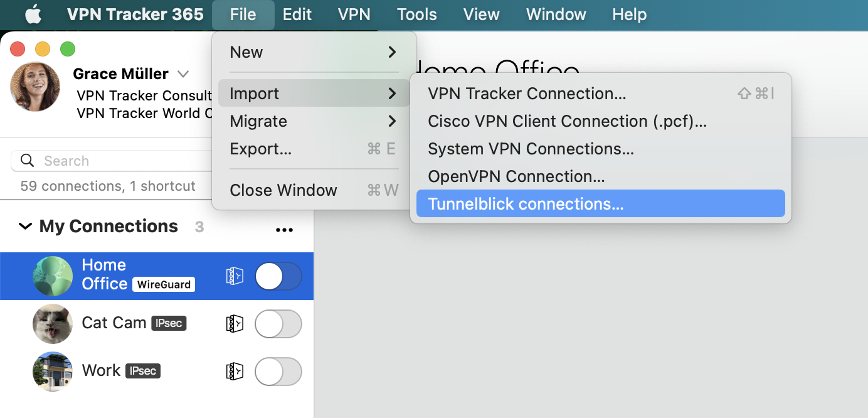The image size is (868, 418).
Task: Toggle the Home Office VPN connection switch
Action: pos(278,276)
